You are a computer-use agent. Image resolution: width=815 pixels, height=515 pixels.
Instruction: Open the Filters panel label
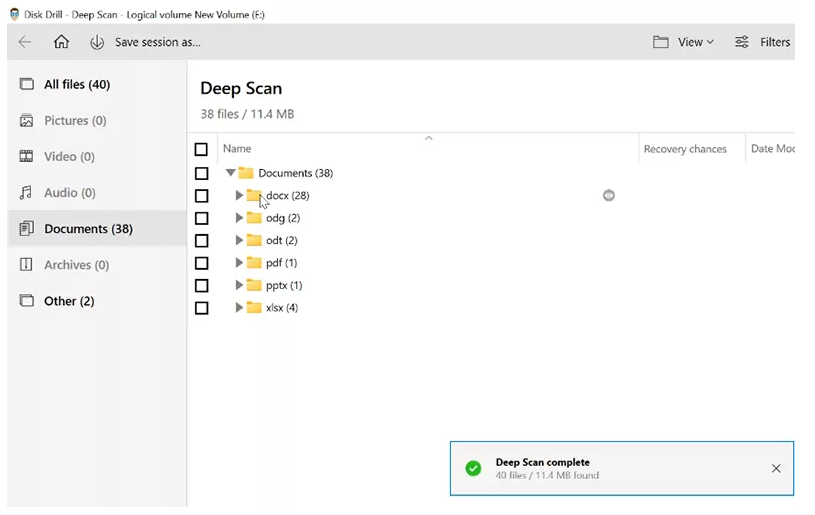coord(775,42)
